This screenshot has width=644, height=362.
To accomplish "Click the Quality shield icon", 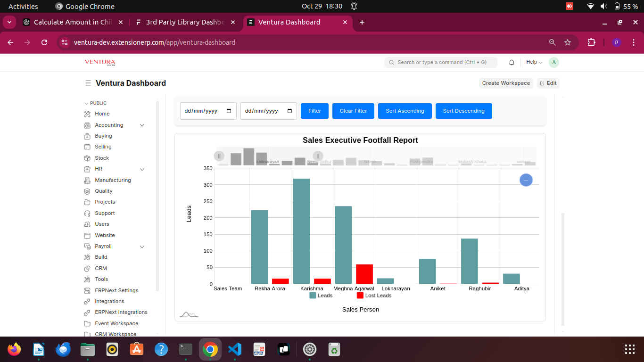I will click(87, 191).
